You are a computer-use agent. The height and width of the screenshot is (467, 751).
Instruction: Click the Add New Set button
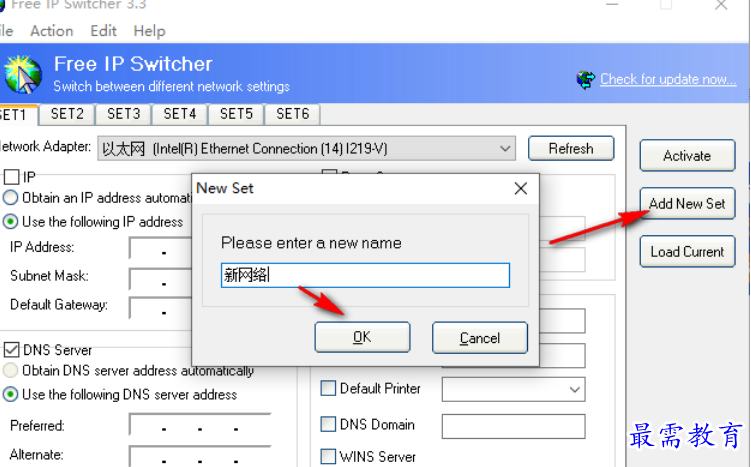(x=687, y=204)
